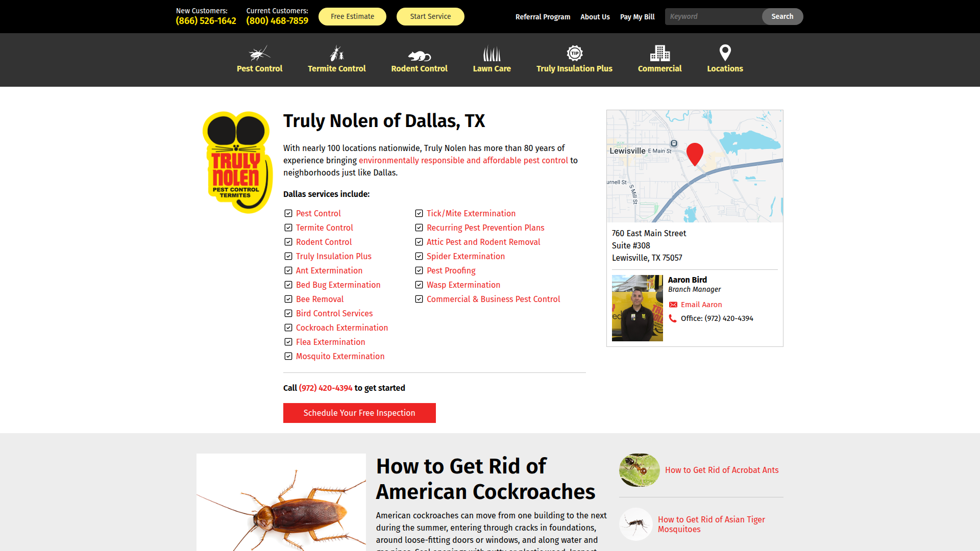The height and width of the screenshot is (551, 980).
Task: Click the Asian tiger mosquito thumbnail
Action: (x=636, y=524)
